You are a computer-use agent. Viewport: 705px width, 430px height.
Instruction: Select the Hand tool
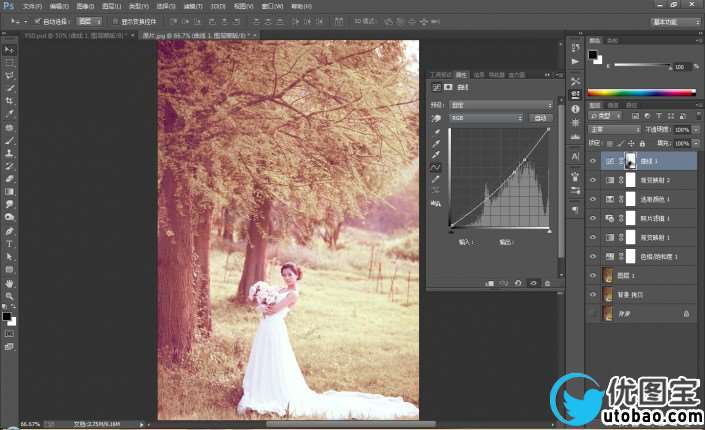coord(9,283)
